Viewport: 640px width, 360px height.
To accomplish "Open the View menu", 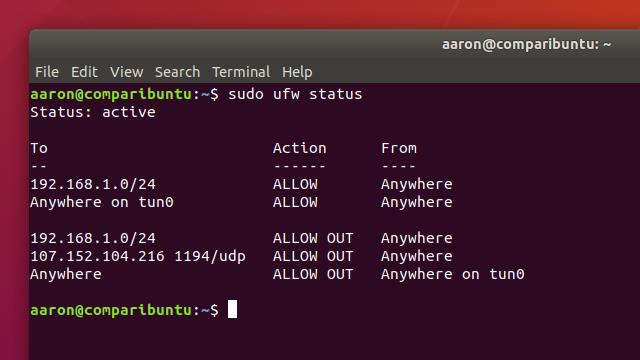I will [127, 72].
